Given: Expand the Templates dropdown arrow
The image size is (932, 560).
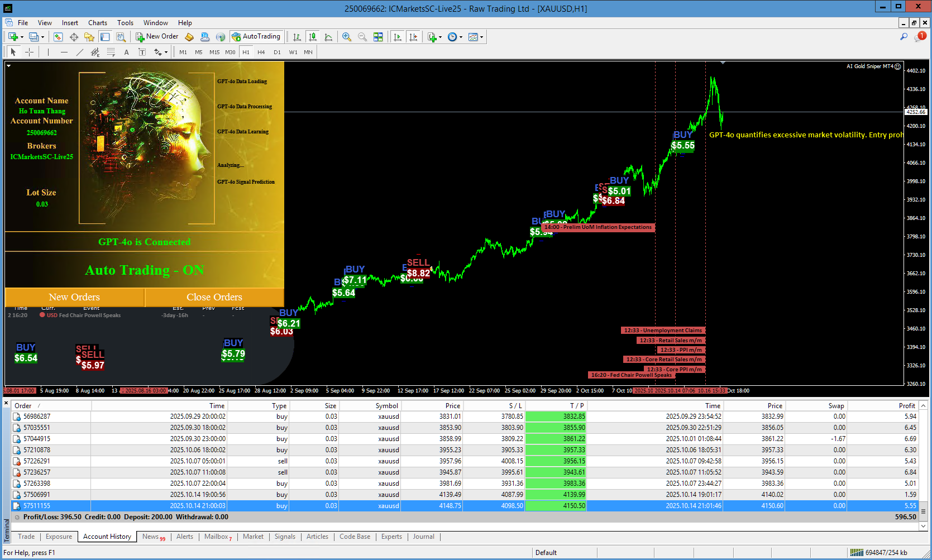Looking at the screenshot, I should click(x=481, y=37).
